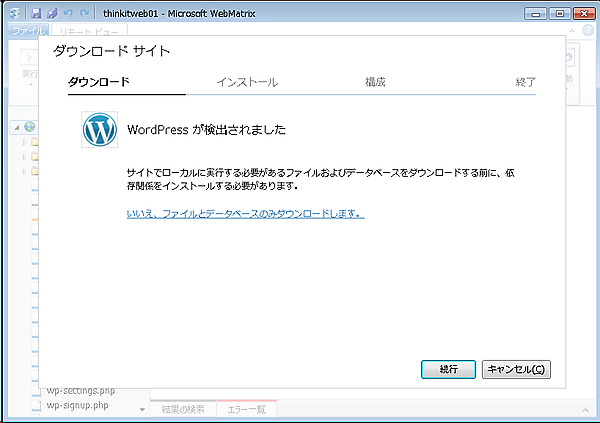Screen dimensions: 600x423
Task: Select wp-settings.php in the file tree
Action: [x=81, y=391]
